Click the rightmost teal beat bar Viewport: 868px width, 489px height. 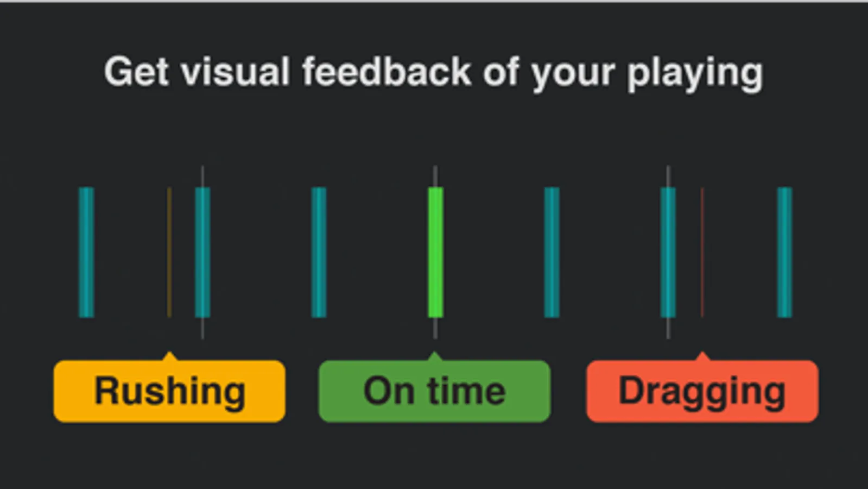tap(784, 252)
